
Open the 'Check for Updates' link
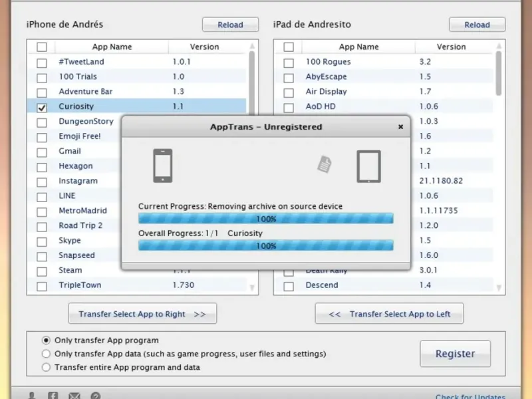pos(470,396)
